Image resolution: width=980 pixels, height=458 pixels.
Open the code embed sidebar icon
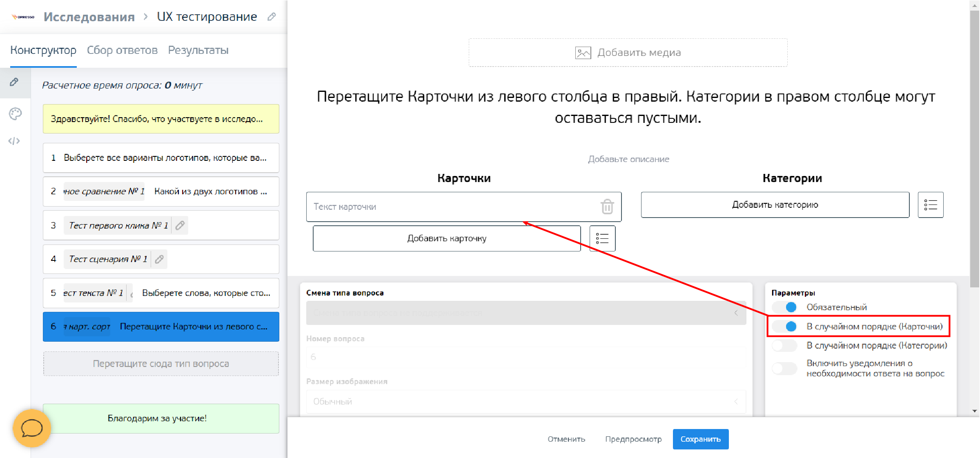pyautogui.click(x=14, y=141)
